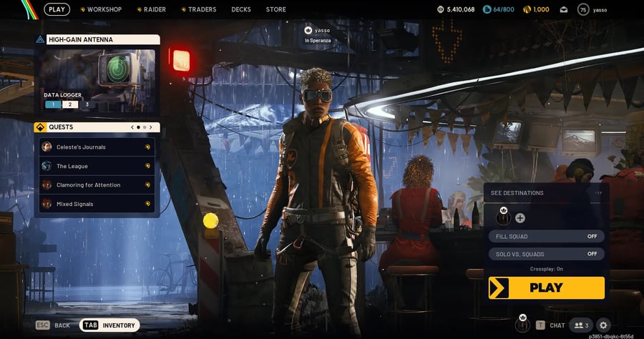Open the Workshop tab
The image size is (644, 339).
102,9
